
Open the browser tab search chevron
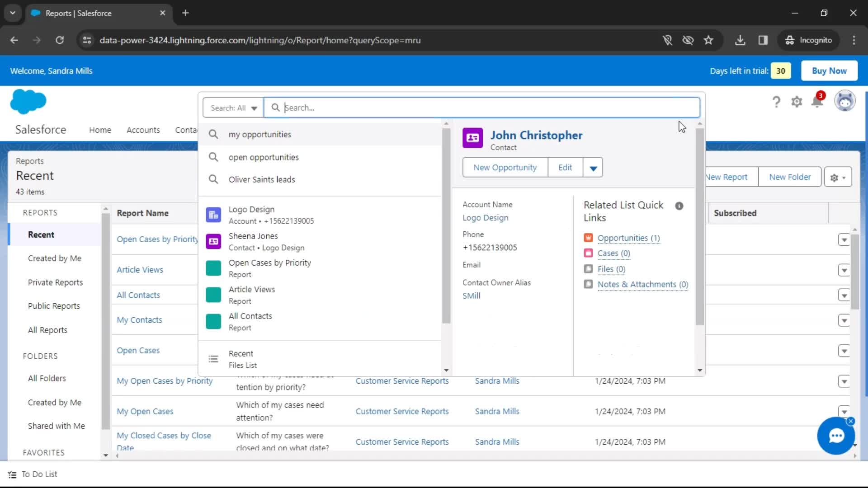[x=13, y=13]
